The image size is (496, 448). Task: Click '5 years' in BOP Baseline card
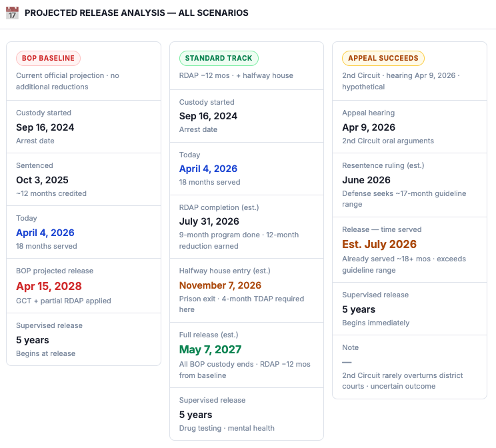tap(33, 340)
